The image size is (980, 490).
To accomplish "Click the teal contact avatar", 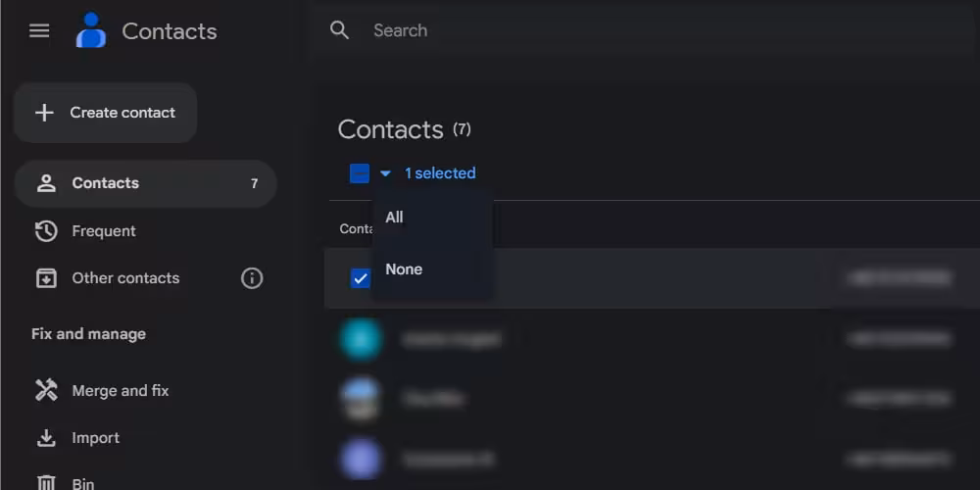I will point(361,339).
